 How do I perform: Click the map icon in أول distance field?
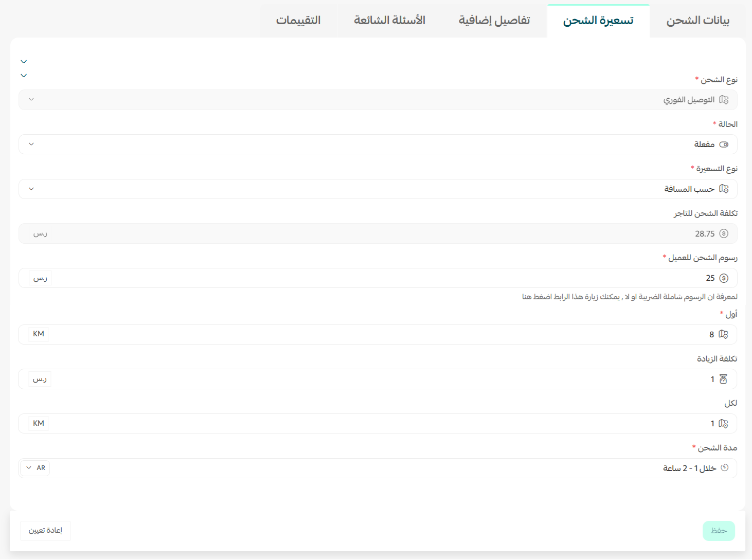(x=723, y=334)
